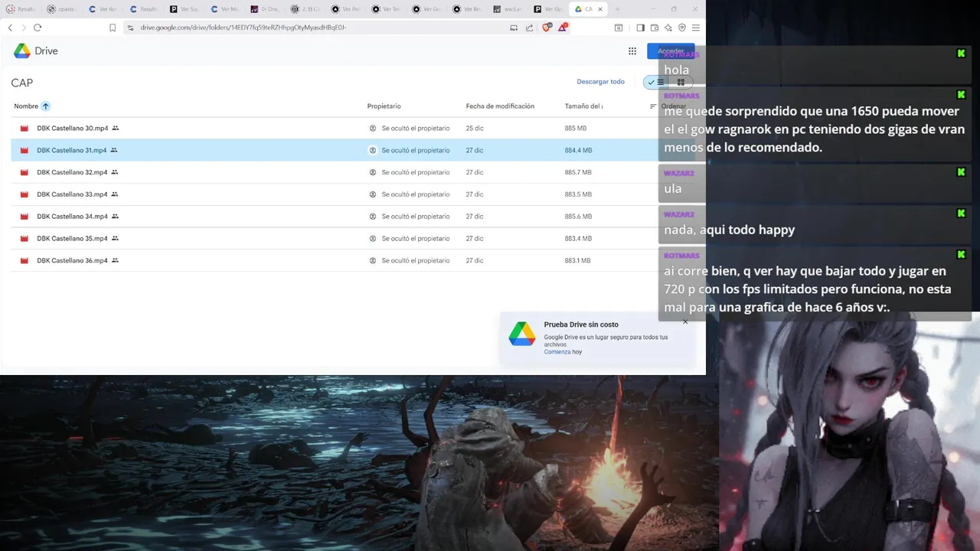Click shared icon beside DBK Castellano 31.mp4

[x=114, y=150]
